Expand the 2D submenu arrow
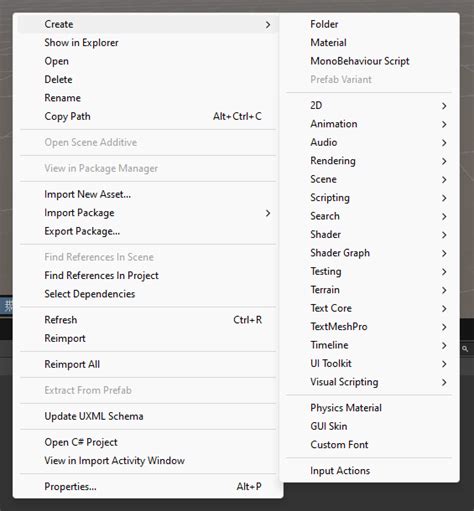Viewport: 474px width, 511px height. [444, 106]
